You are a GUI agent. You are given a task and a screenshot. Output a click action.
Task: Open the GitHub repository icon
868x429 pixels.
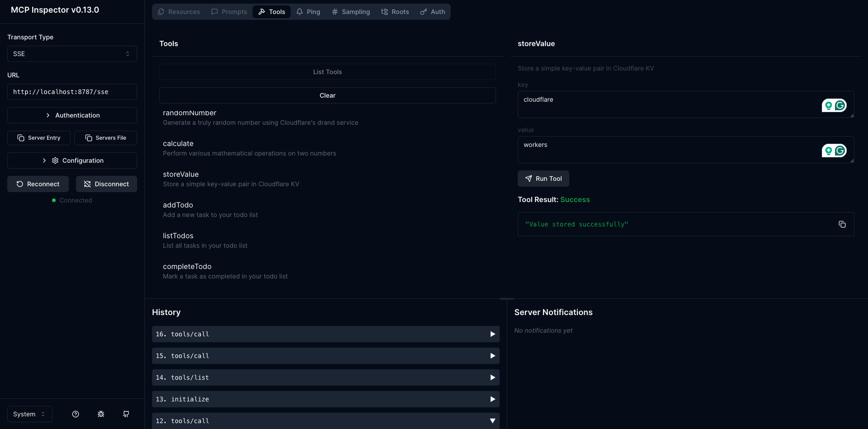126,414
